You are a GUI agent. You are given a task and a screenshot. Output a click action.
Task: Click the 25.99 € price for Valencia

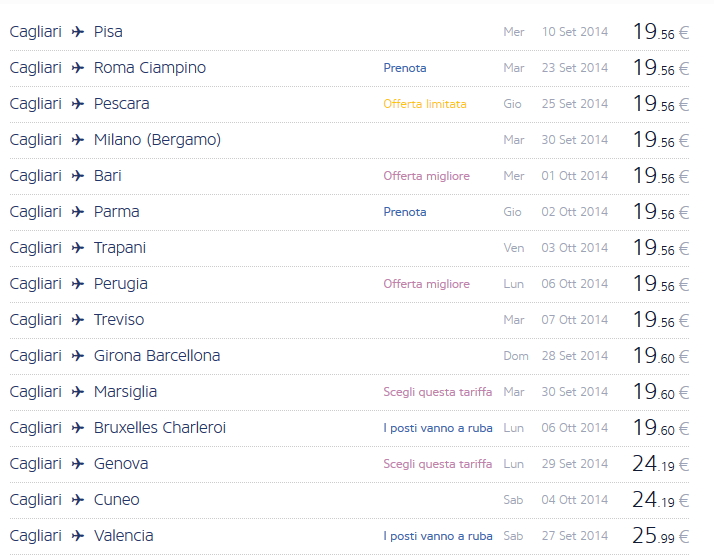pyautogui.click(x=660, y=536)
